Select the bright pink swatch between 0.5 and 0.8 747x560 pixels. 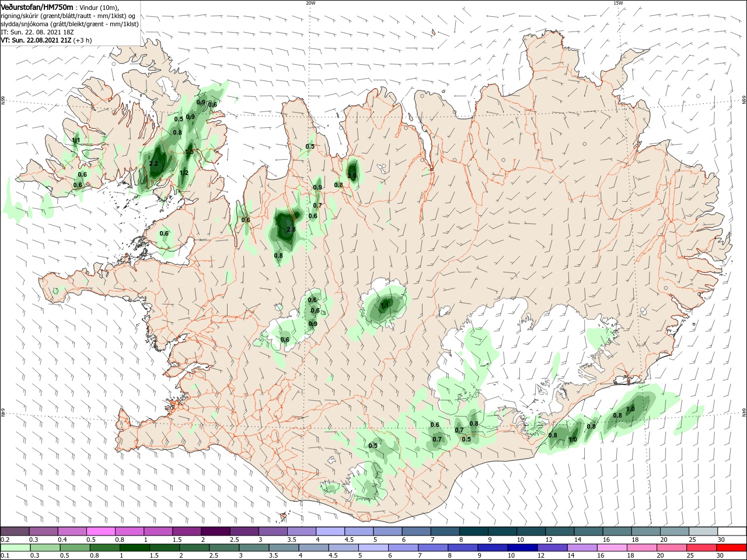click(x=101, y=531)
